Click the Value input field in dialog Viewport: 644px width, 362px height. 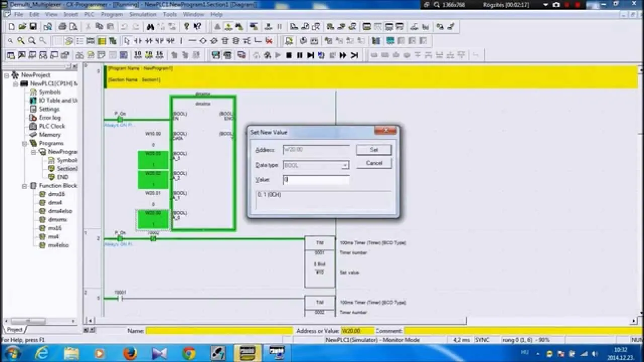click(x=315, y=179)
